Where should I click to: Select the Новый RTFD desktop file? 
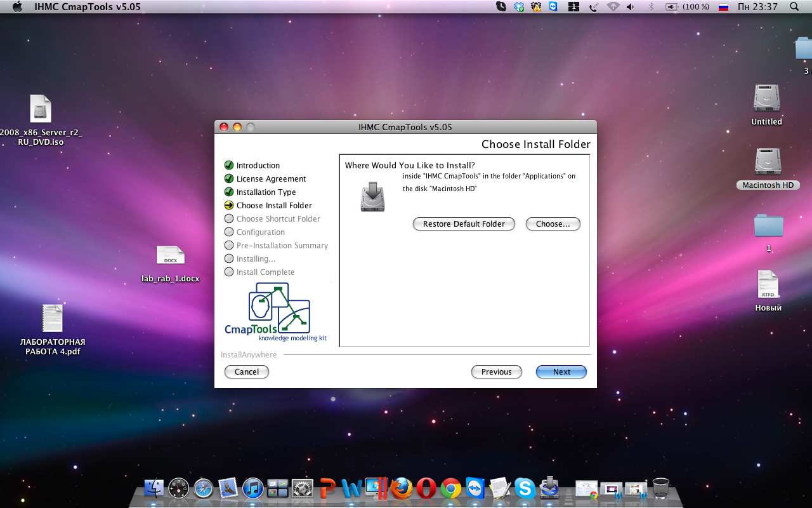coord(768,291)
